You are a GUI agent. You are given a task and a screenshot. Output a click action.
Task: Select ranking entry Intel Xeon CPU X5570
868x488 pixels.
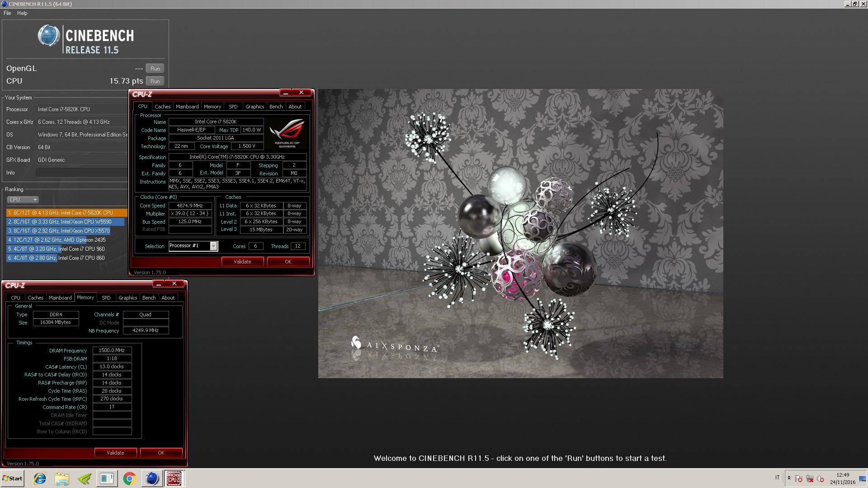[x=59, y=231]
